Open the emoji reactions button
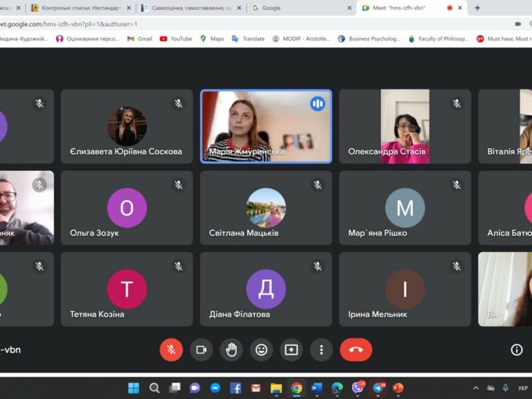The height and width of the screenshot is (399, 532). coord(261,350)
